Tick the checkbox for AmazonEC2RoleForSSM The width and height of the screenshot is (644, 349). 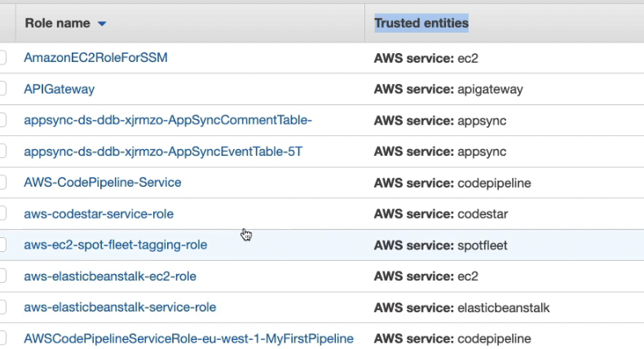click(2, 58)
